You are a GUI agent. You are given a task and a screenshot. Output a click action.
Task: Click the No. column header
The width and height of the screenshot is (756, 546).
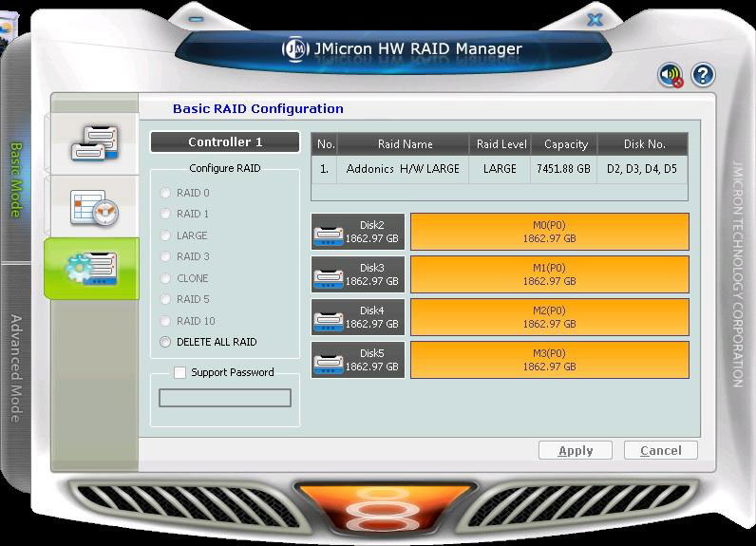pyautogui.click(x=324, y=144)
